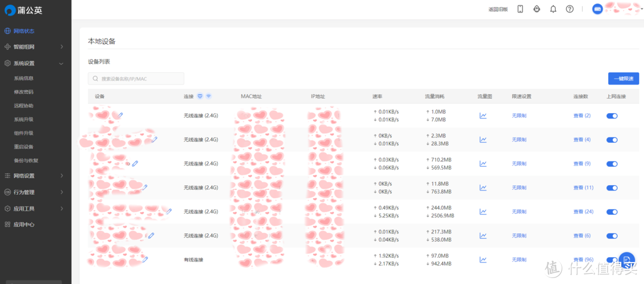Open 无限制 speed limit for 244.0MB row
Viewport: 644px width, 284px height.
(519, 212)
